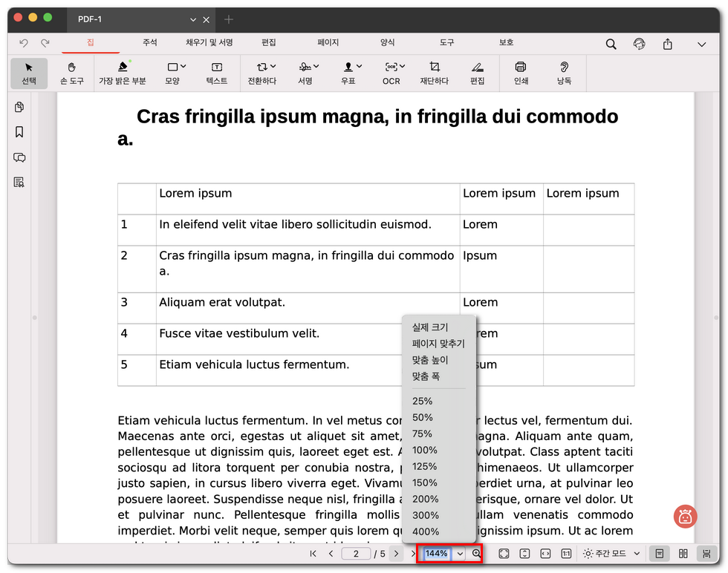Click the 재단하다 crop tool
The width and height of the screenshot is (728, 573).
(x=435, y=73)
